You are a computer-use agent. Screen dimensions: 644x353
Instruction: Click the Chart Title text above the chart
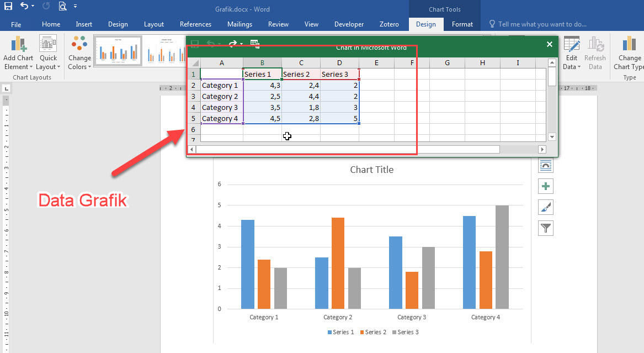pyautogui.click(x=371, y=170)
